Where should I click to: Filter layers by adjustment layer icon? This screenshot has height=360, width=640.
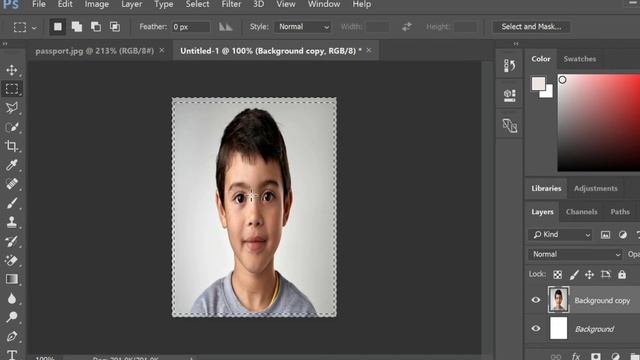(x=622, y=235)
